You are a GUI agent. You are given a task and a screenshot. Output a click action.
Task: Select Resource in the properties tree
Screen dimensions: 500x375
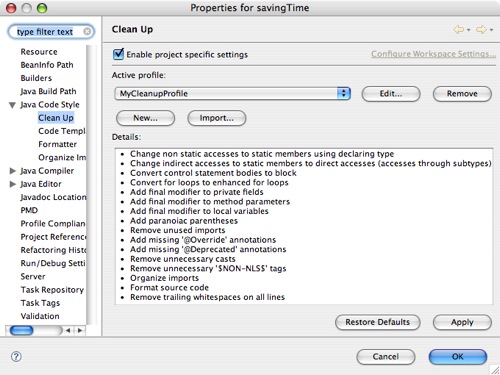[x=39, y=52]
